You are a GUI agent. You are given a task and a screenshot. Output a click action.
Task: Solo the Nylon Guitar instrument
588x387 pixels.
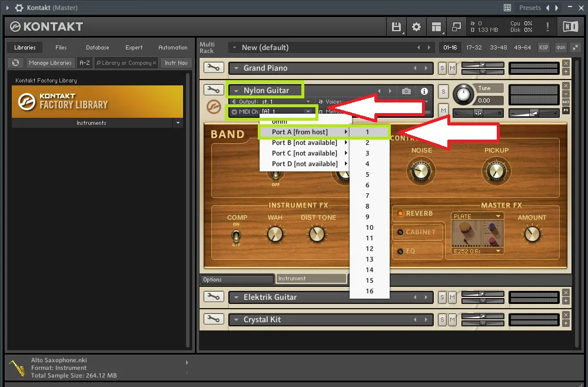tap(443, 91)
